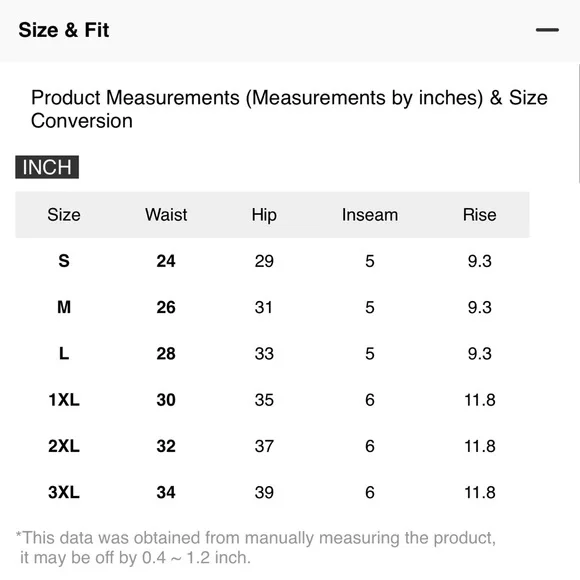The height and width of the screenshot is (580, 580).
Task: Select the 2XL size row label
Action: pos(64,446)
